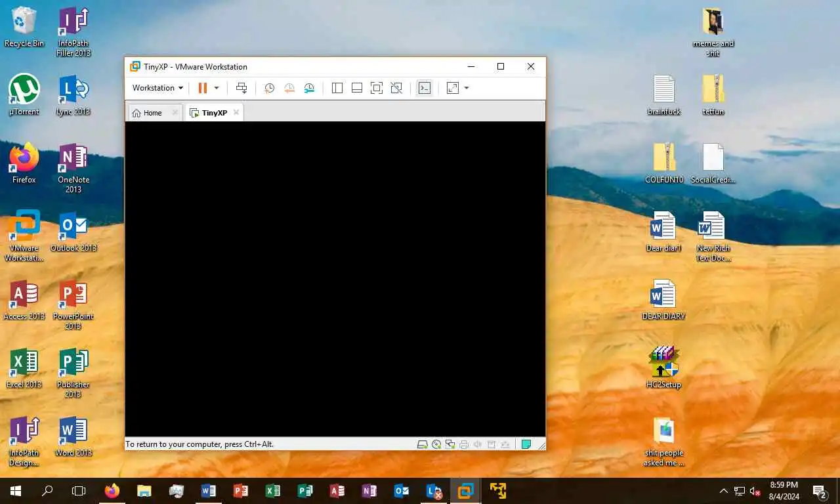
Task: Open taskbar search magnifier
Action: pyautogui.click(x=47, y=491)
